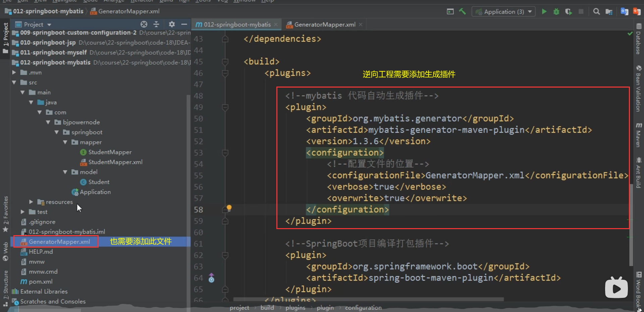Viewport: 644px width, 312px height.
Task: Expand the resources folder
Action: coord(31,202)
